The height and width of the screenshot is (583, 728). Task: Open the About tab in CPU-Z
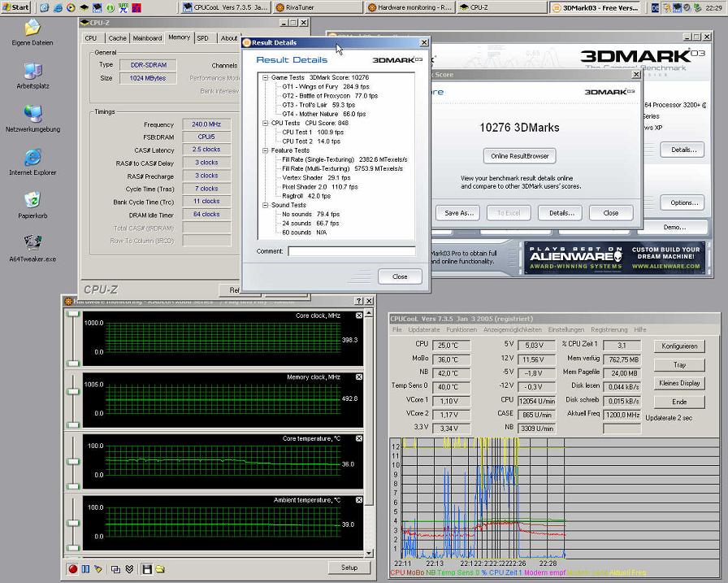(228, 38)
